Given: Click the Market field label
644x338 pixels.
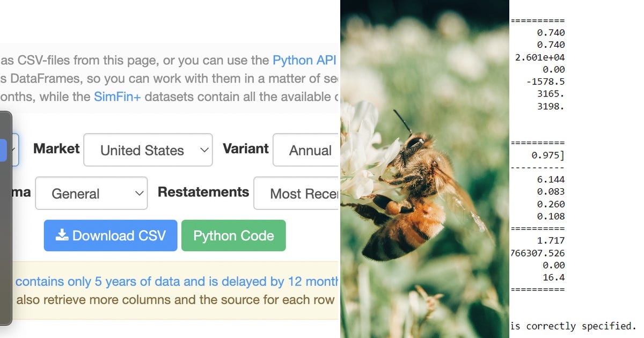Looking at the screenshot, I should [56, 149].
